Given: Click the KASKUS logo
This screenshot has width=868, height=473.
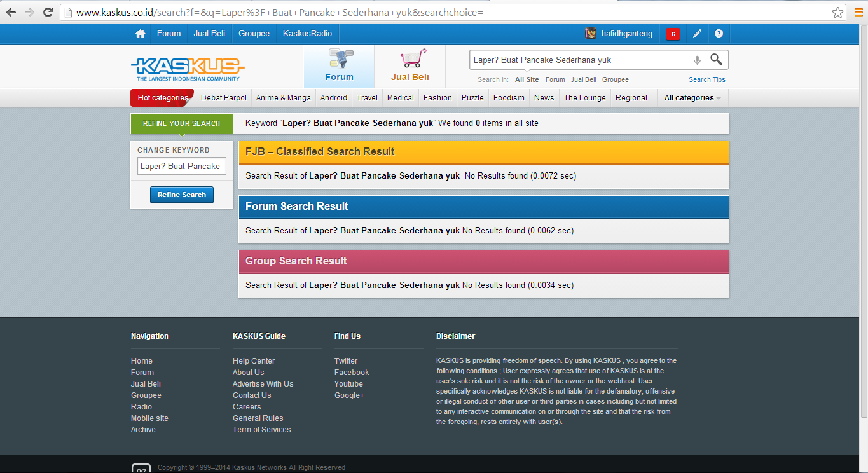Looking at the screenshot, I should [188, 69].
